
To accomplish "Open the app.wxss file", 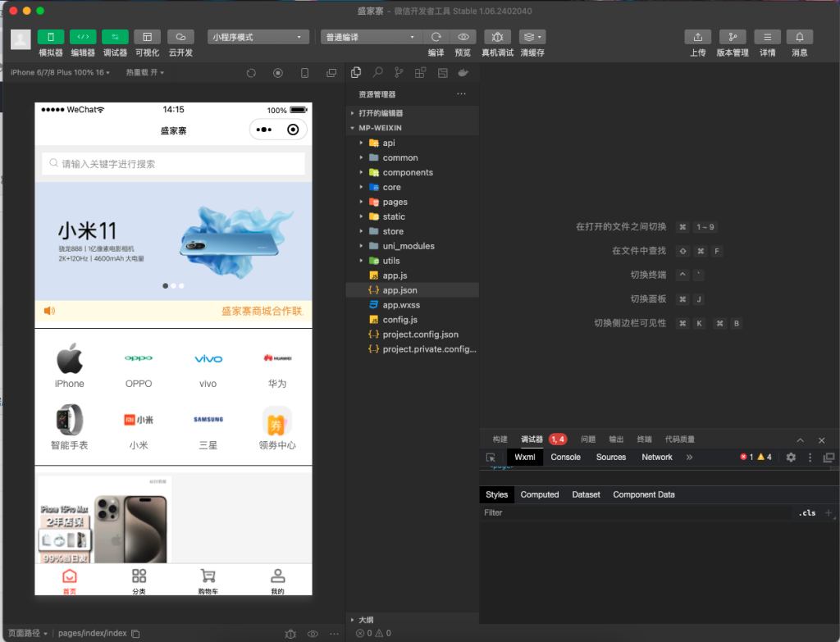I will (413, 305).
